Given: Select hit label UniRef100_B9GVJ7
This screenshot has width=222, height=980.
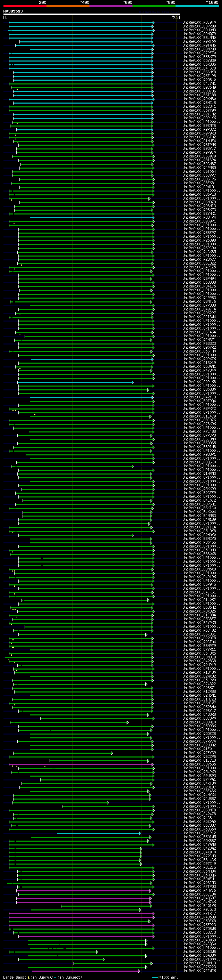Looking at the screenshot, I should [199, 148].
